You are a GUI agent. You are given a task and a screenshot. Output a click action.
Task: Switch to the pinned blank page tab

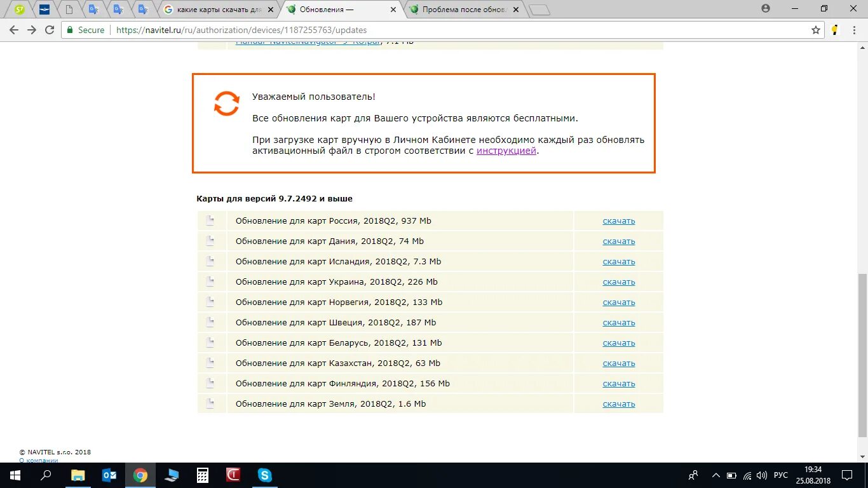(69, 10)
